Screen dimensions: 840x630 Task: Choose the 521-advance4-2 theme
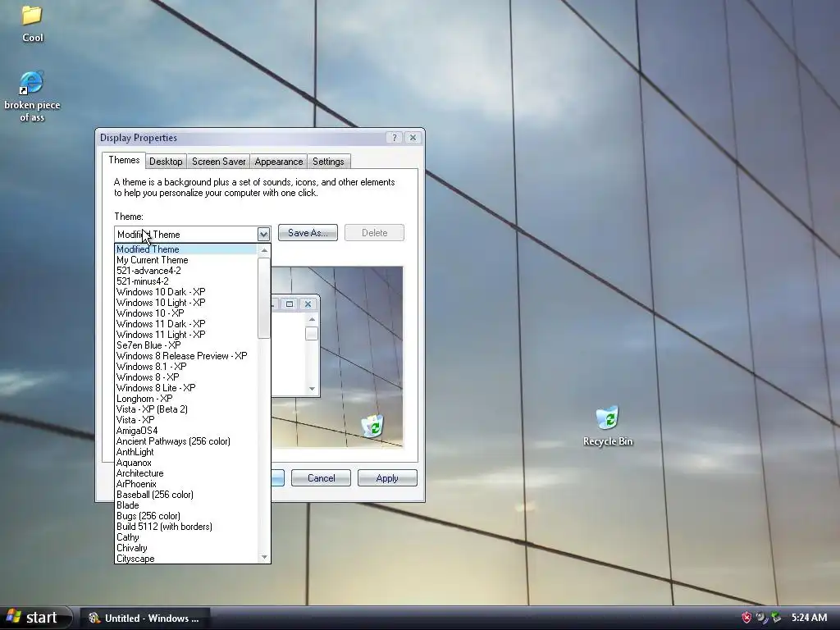[186, 271]
